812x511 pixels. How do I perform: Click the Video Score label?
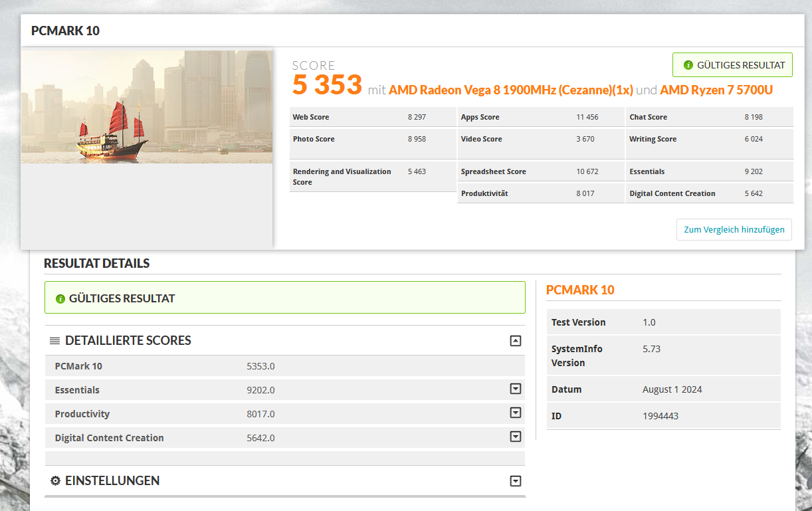482,139
